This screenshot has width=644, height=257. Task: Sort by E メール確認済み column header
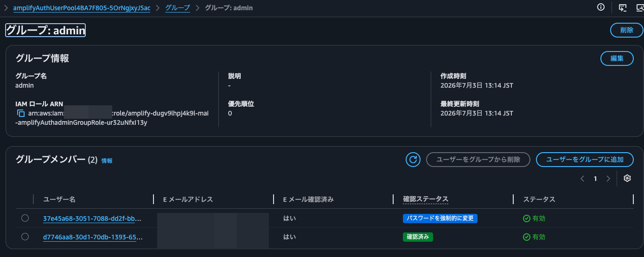click(x=308, y=199)
